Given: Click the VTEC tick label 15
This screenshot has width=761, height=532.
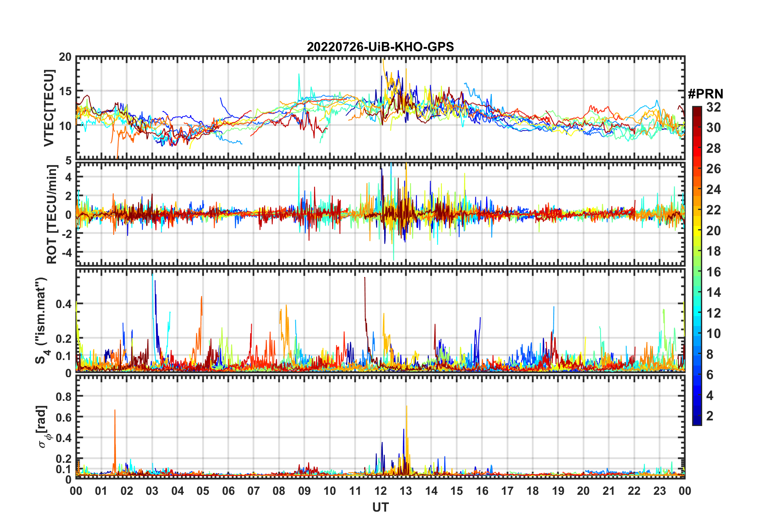Looking at the screenshot, I should tap(65, 91).
